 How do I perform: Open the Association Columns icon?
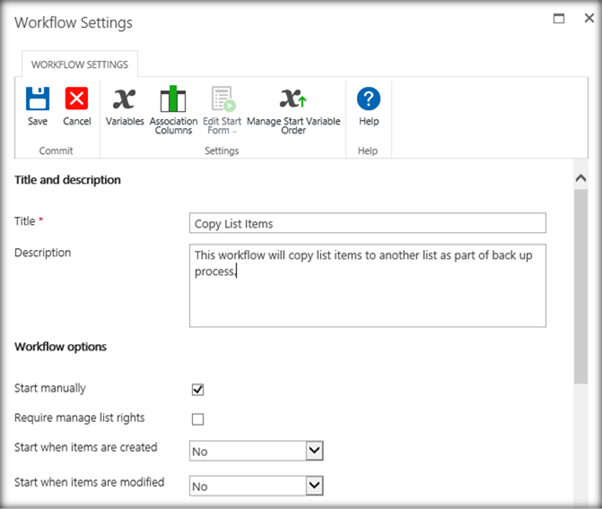click(x=173, y=99)
